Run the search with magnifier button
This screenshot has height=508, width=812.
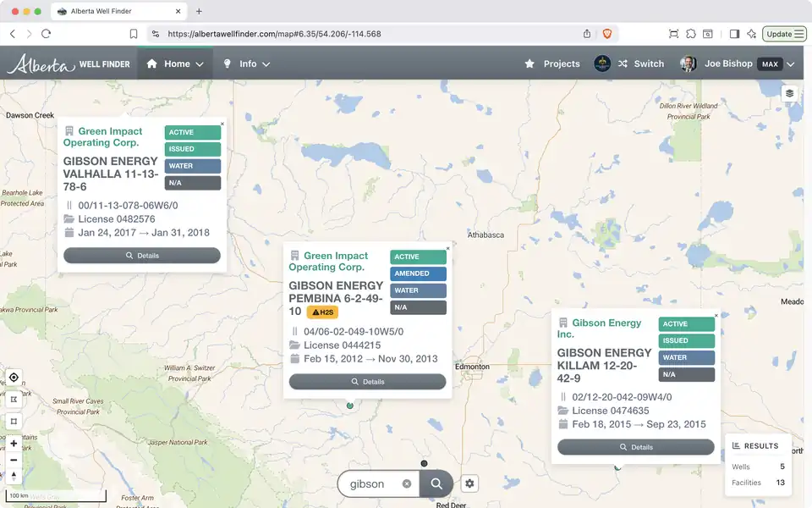436,483
